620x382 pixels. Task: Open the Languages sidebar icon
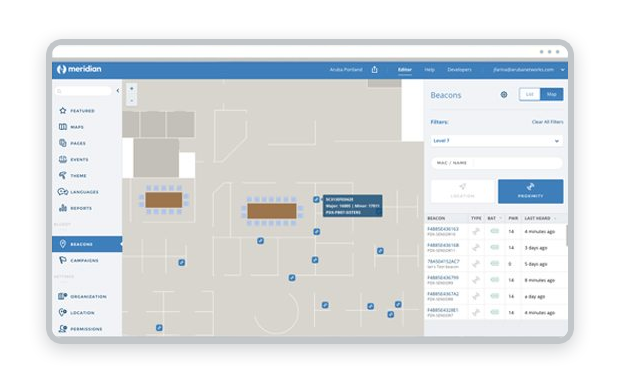point(62,192)
